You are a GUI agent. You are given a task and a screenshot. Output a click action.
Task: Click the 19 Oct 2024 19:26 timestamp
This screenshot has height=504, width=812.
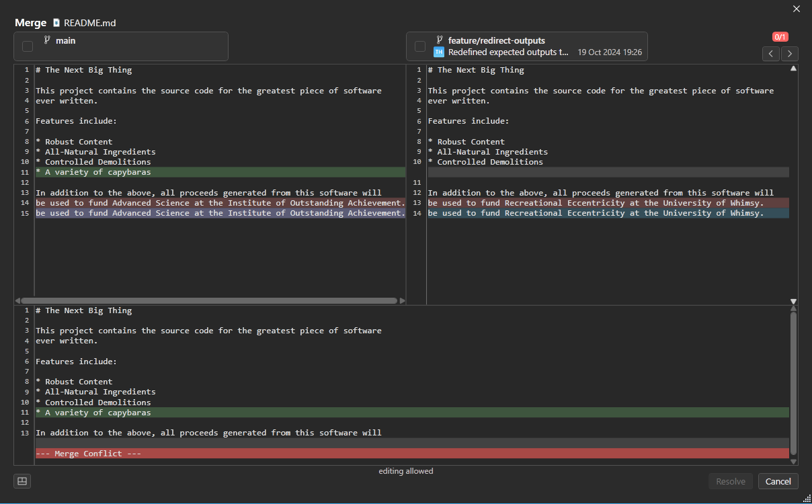610,52
